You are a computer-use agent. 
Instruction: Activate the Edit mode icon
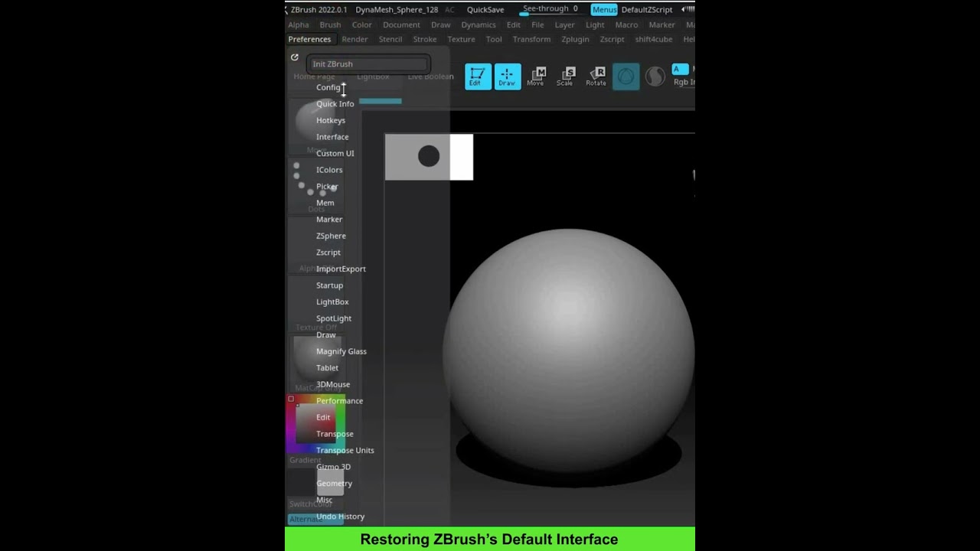click(x=478, y=77)
